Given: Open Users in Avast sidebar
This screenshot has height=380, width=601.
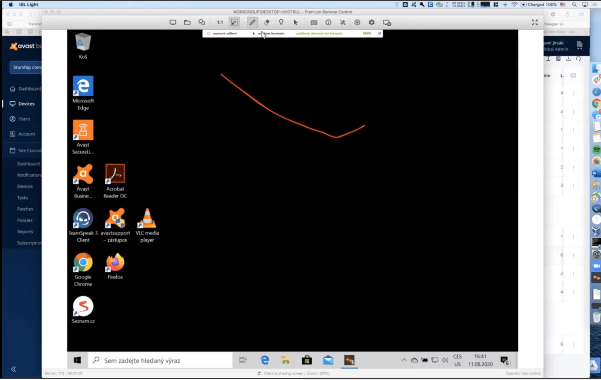Looking at the screenshot, I should click(x=20, y=119).
